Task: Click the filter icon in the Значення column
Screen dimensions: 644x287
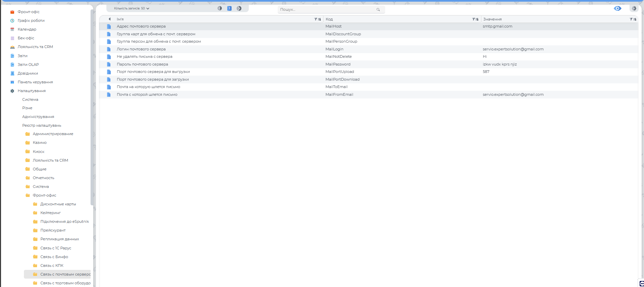Action: point(631,19)
